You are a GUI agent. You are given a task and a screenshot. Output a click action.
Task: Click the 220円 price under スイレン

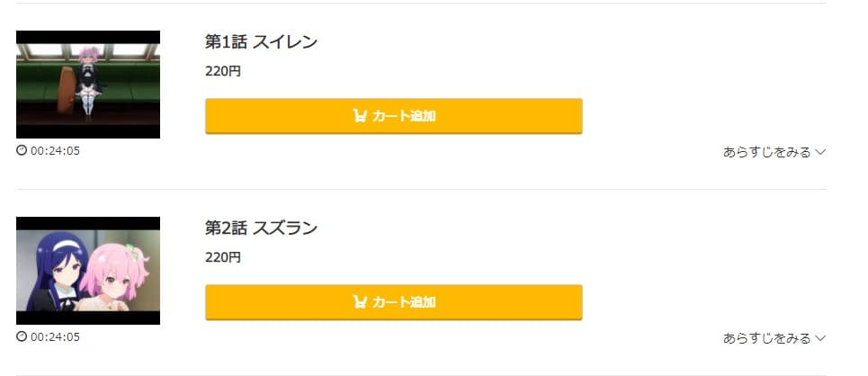point(223,71)
